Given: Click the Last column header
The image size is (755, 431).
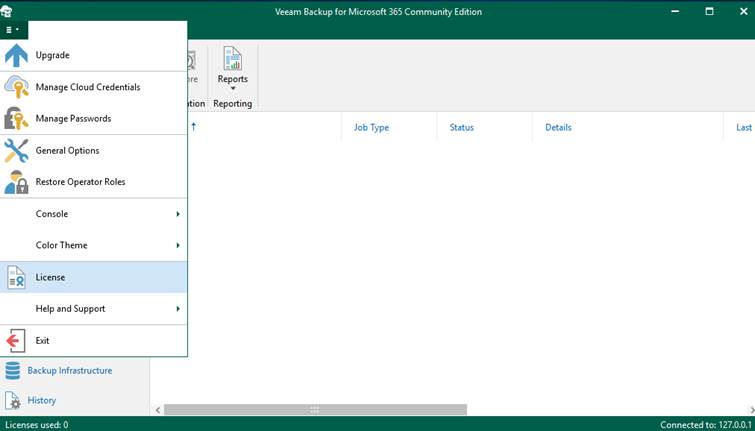Looking at the screenshot, I should pyautogui.click(x=744, y=128).
